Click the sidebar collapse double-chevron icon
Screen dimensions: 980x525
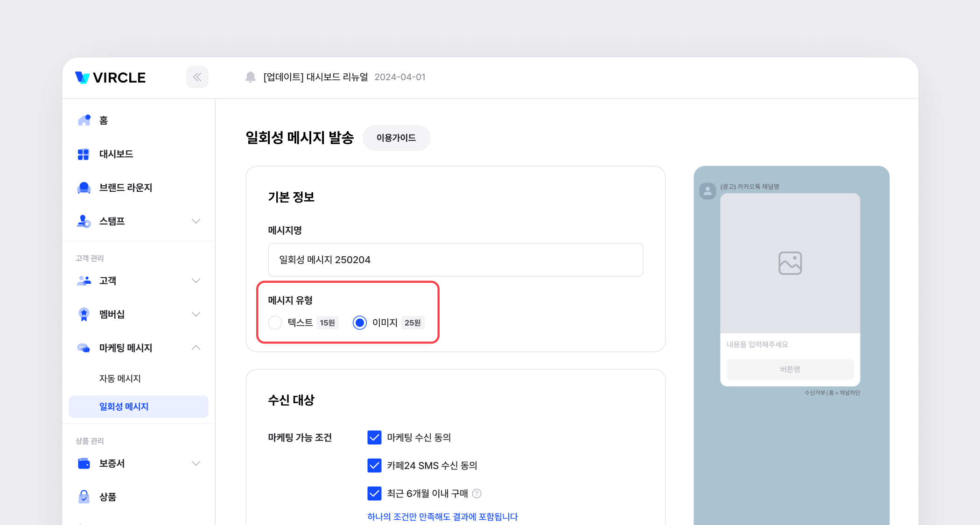pyautogui.click(x=197, y=77)
